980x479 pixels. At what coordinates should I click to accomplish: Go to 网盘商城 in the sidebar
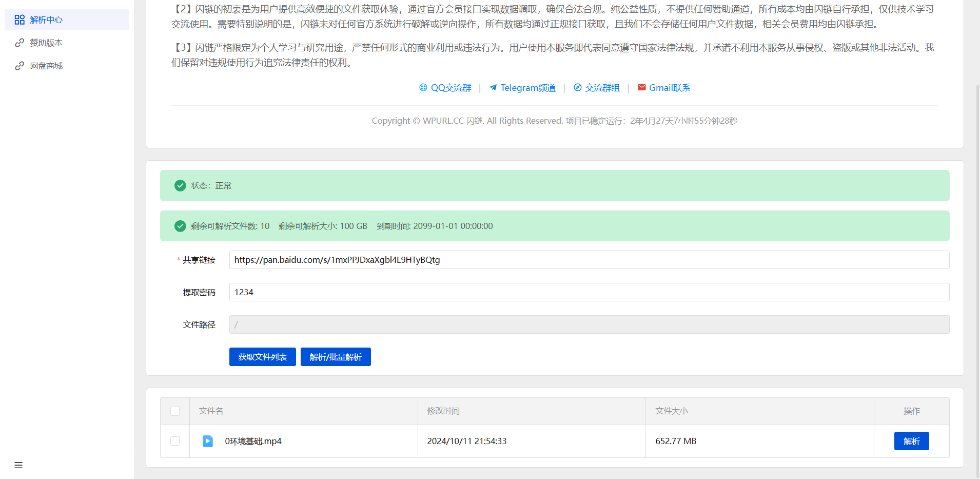point(46,66)
